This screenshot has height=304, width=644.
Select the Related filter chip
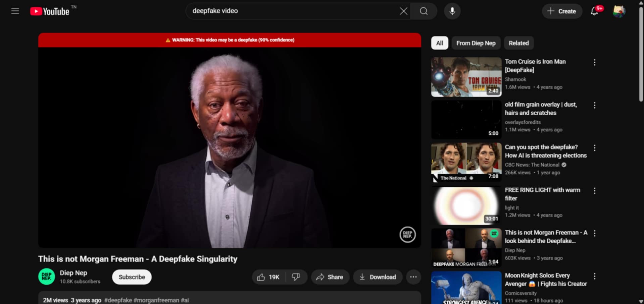[518, 43]
